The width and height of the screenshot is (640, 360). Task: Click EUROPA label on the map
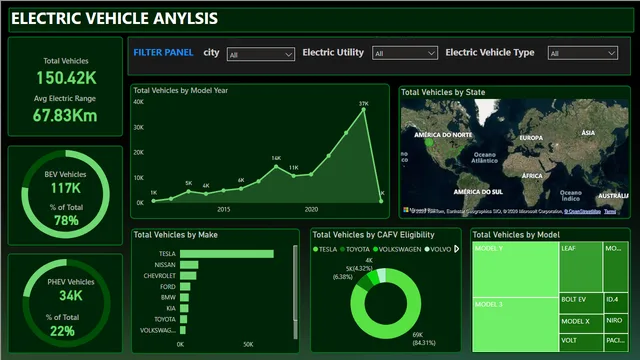pos(531,138)
